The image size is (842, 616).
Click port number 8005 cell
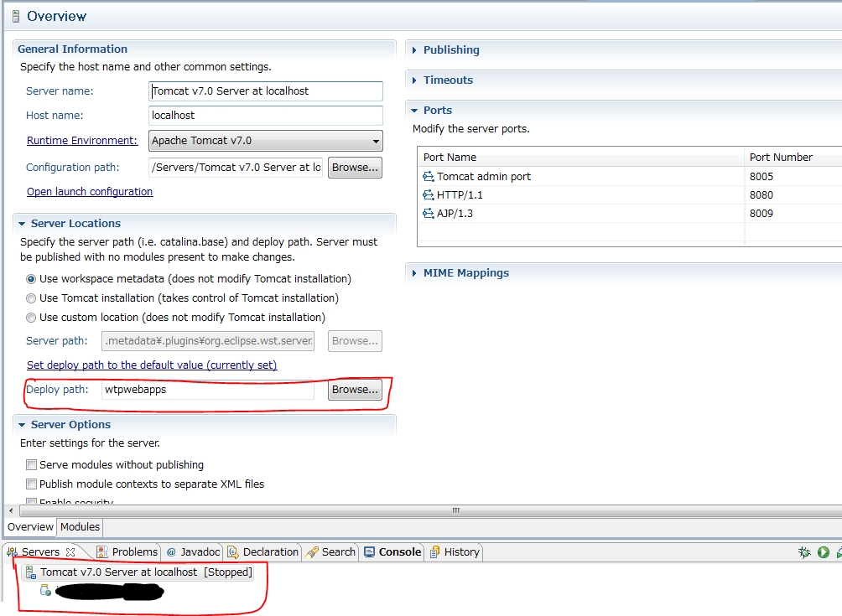coord(761,177)
